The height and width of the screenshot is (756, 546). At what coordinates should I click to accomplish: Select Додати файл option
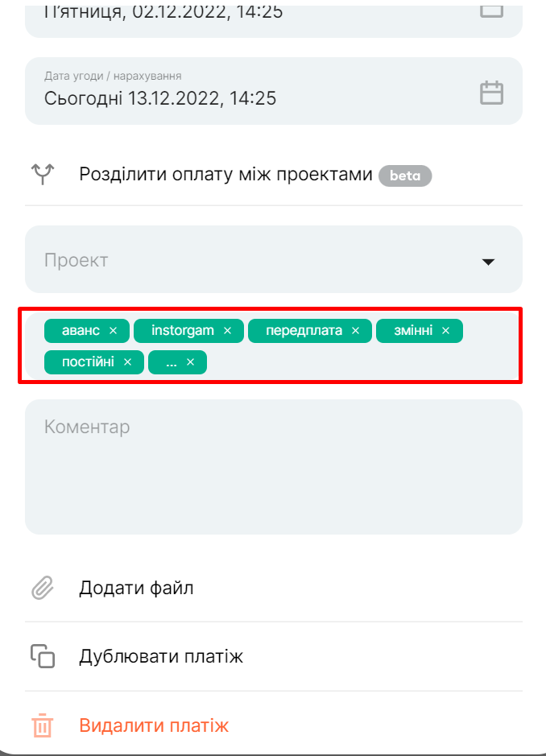(x=137, y=588)
